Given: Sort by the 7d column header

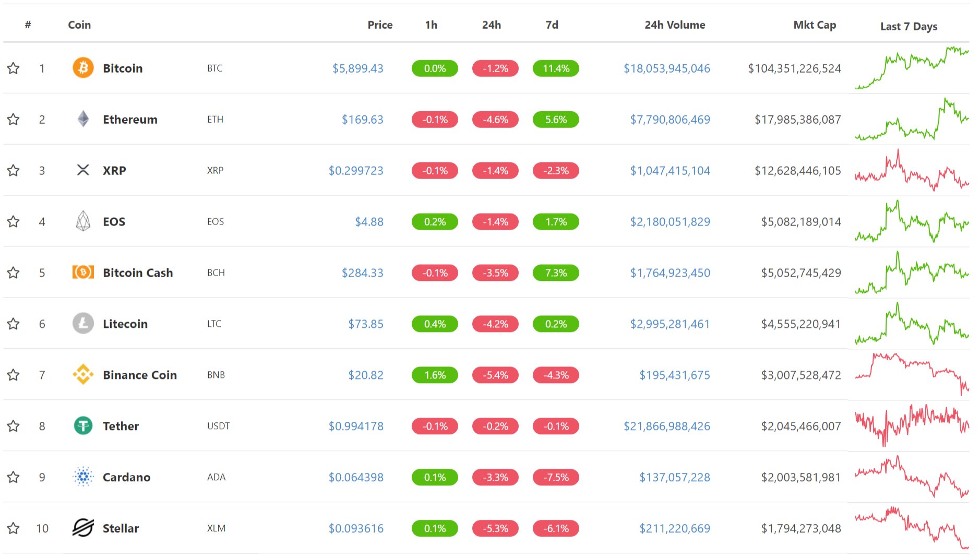Looking at the screenshot, I should [552, 25].
